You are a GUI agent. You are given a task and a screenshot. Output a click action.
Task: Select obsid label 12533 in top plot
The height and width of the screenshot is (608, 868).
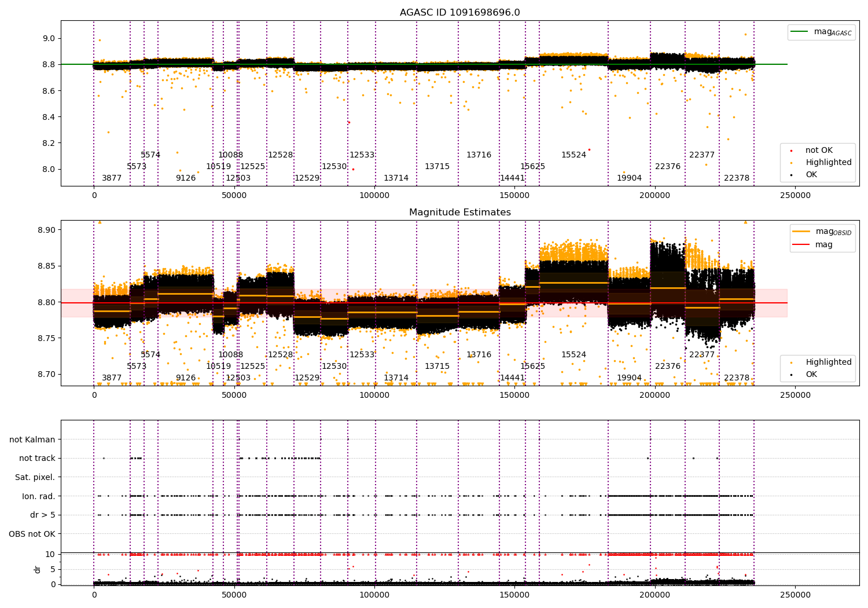[x=362, y=155]
